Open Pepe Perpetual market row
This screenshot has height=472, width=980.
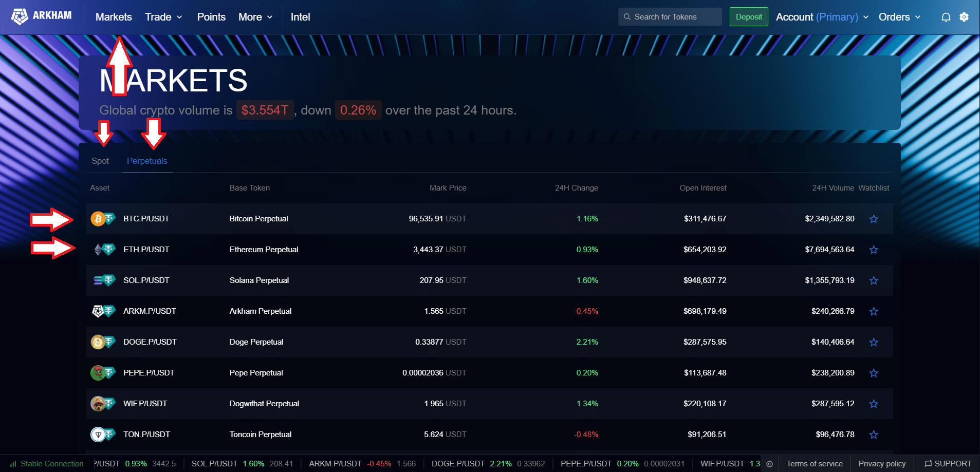(490, 373)
